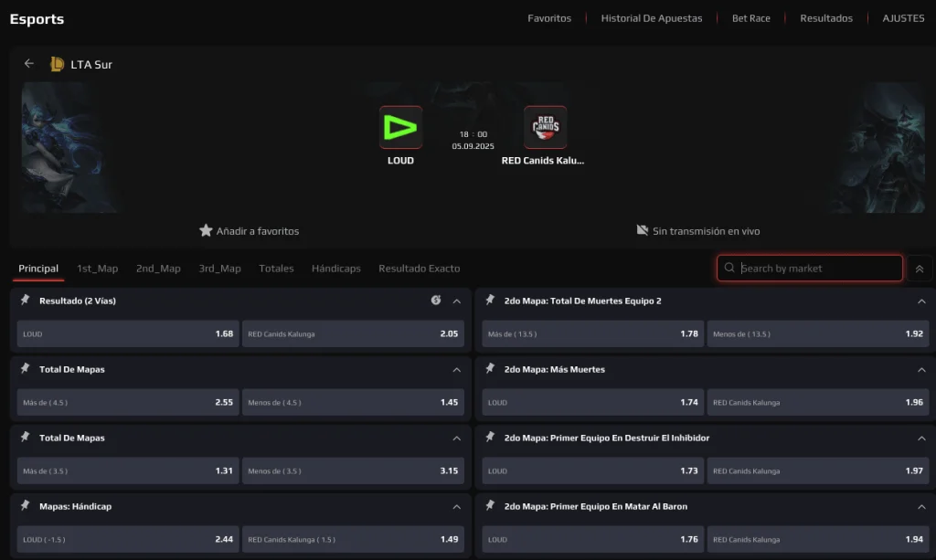
Task: Collapse 2do Mapa: Total De Muertes Equipo 2
Action: pos(921,301)
